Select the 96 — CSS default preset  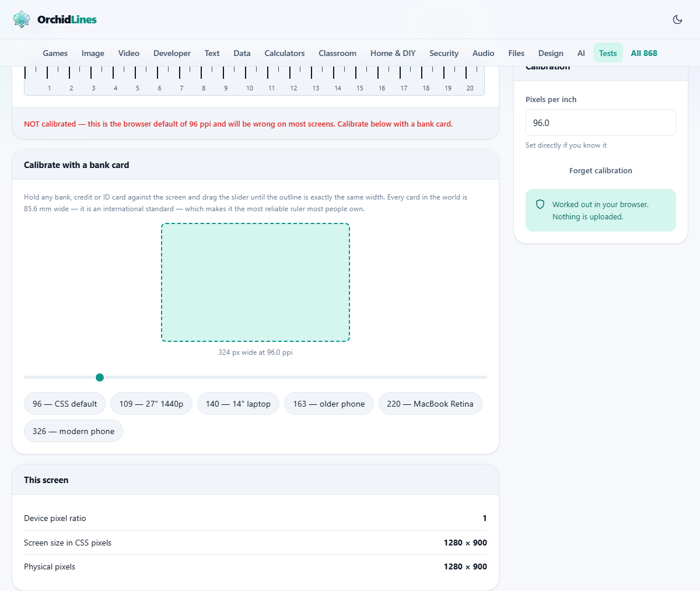click(65, 404)
